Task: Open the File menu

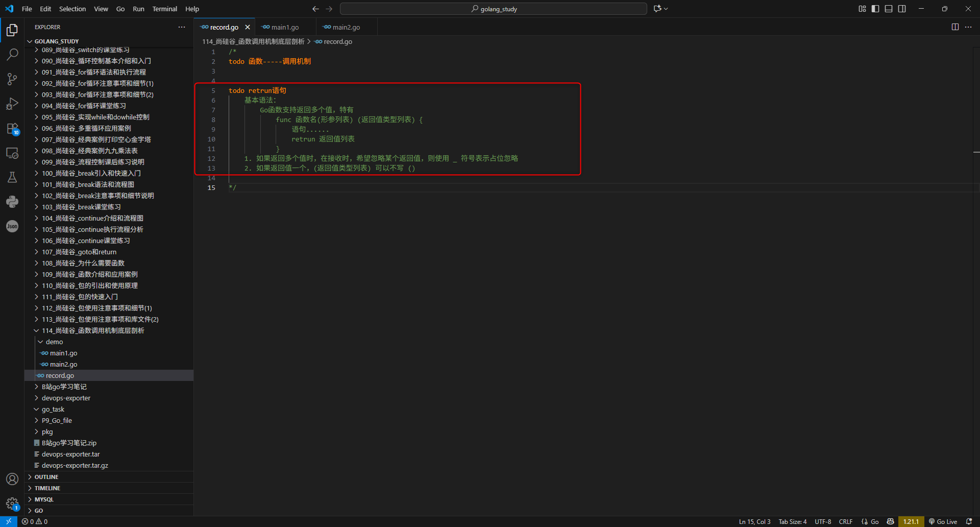Action: click(x=27, y=9)
